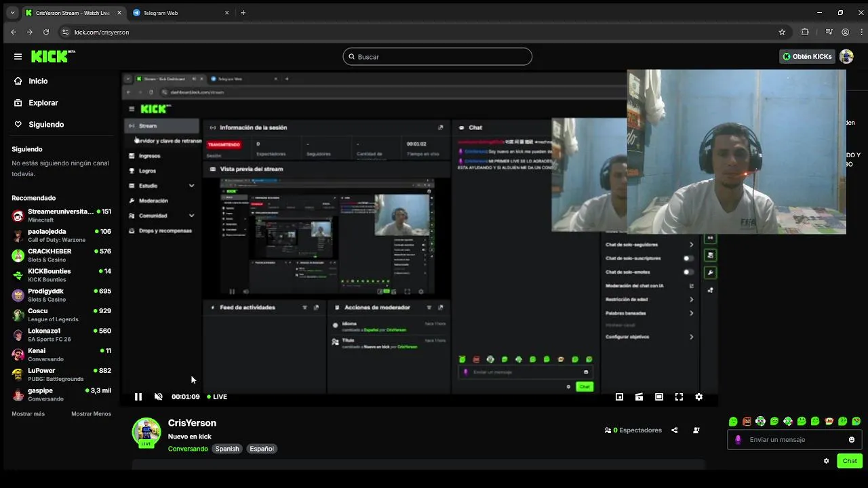The image size is (868, 488).
Task: Click the Nuevo en kick stream title
Action: click(x=190, y=436)
